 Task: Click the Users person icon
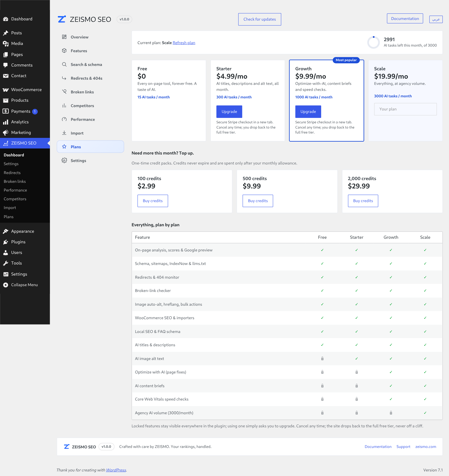(6, 252)
